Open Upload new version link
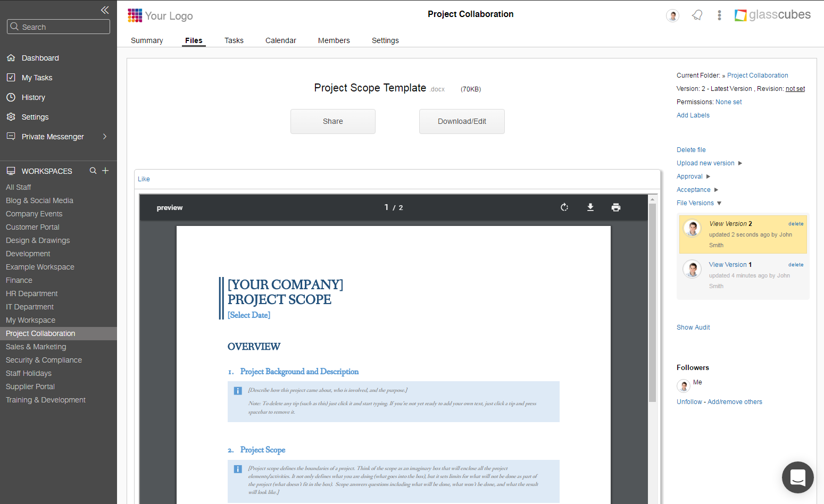 coord(705,163)
